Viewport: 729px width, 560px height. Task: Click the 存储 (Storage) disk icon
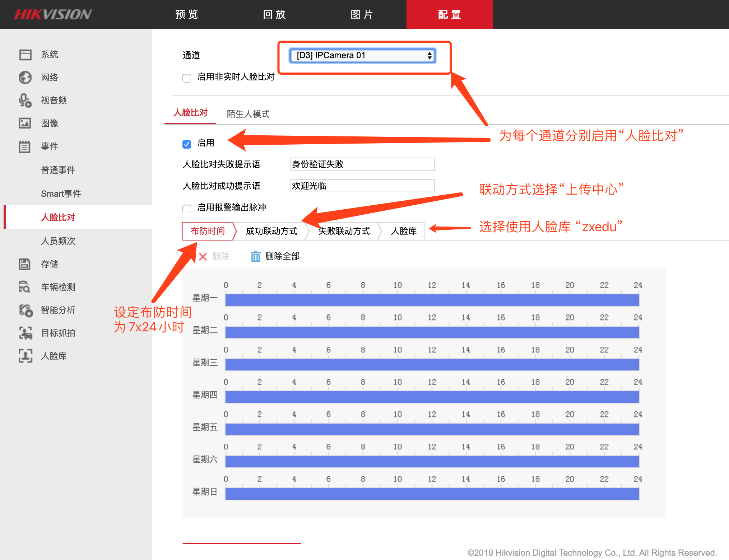[x=25, y=264]
